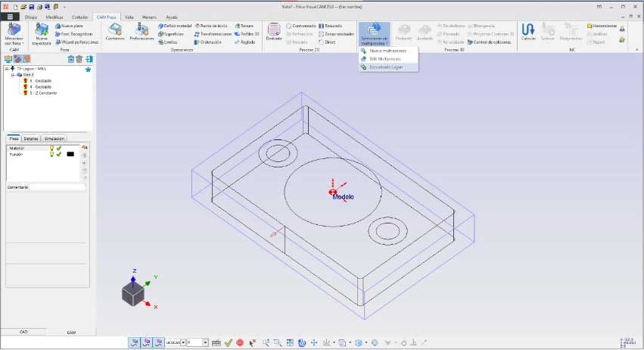
Task: Collapse the Leguer - MILL tree node
Action: (x=6, y=69)
